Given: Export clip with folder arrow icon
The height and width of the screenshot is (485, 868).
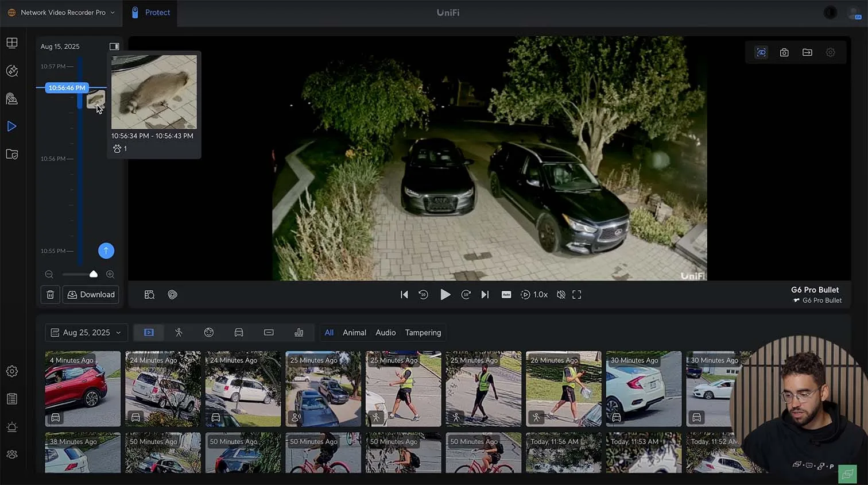Looking at the screenshot, I should coord(807,52).
